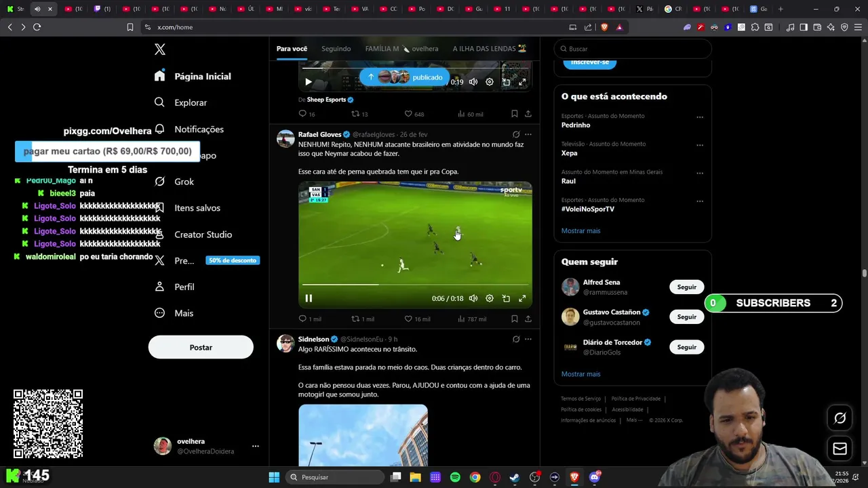Repost Rafael Gloves post
This screenshot has height=488, width=868.
coord(362,319)
